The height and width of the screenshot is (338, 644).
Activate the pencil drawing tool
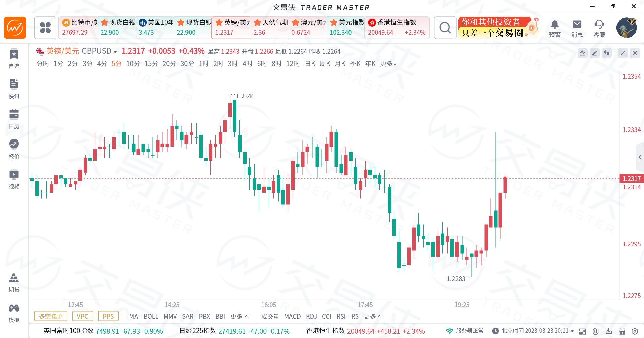595,53
